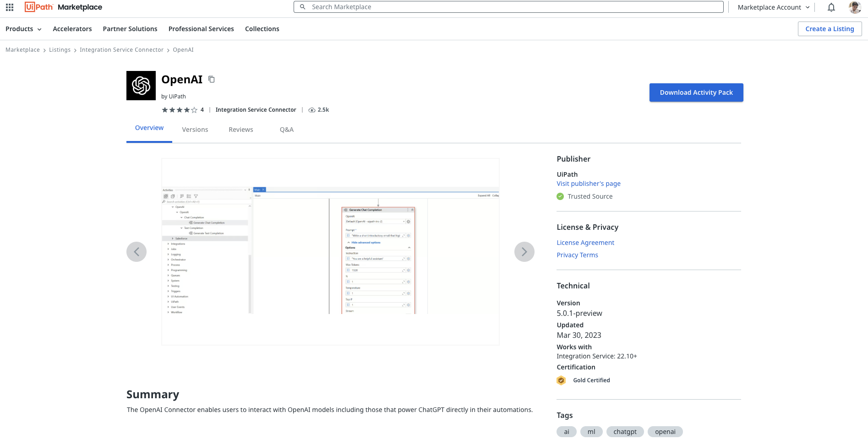This screenshot has height=439, width=868.
Task: Open the notifications bell
Action: click(x=831, y=7)
